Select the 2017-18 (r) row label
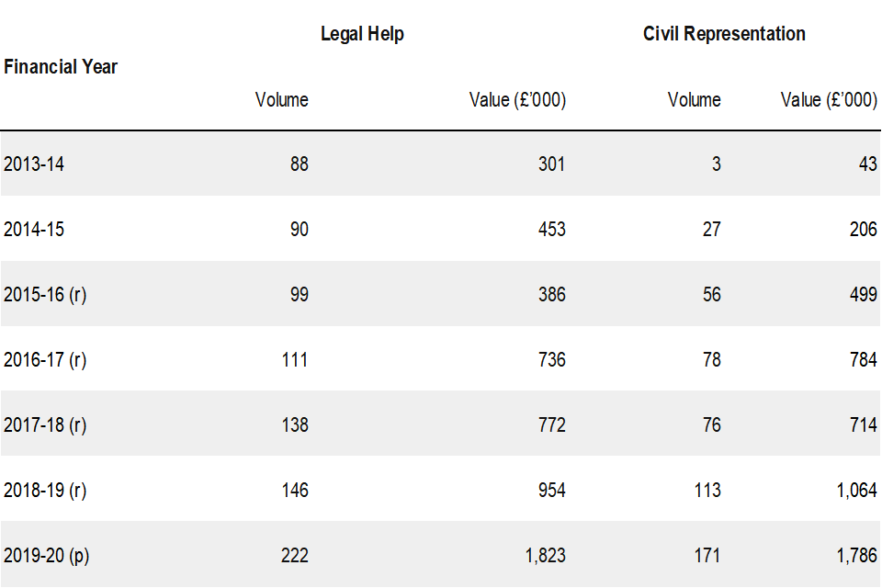The image size is (882, 588). [x=45, y=425]
